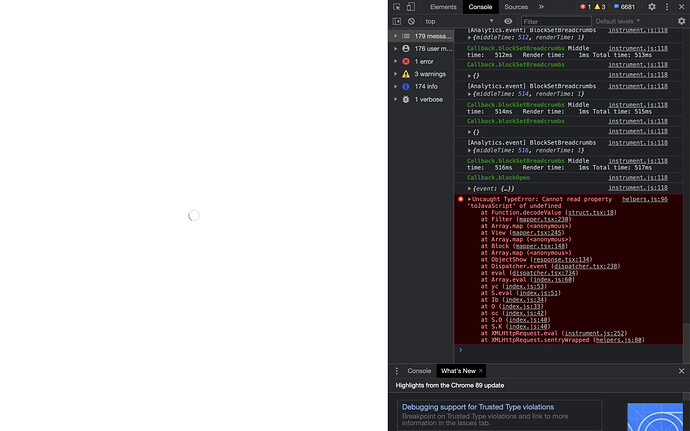This screenshot has width=690, height=431.
Task: Show more DevTools tabs with the chevron
Action: coord(541,7)
